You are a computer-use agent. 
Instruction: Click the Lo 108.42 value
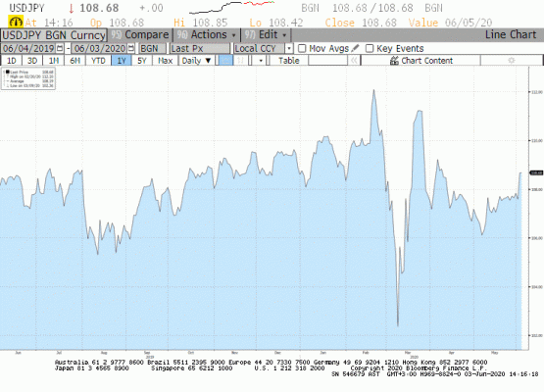click(x=276, y=23)
